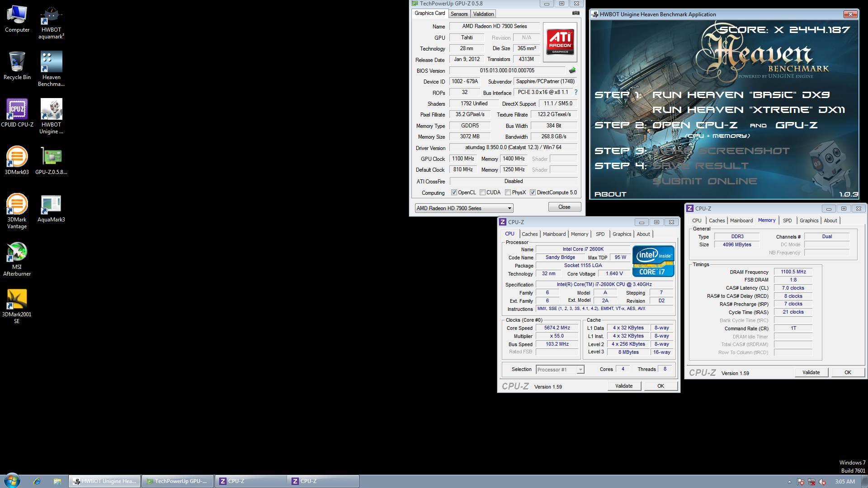Screen dimensions: 868x488
Task: Open the HWBOT aquamark3 desktop shortcut
Action: [x=51, y=22]
